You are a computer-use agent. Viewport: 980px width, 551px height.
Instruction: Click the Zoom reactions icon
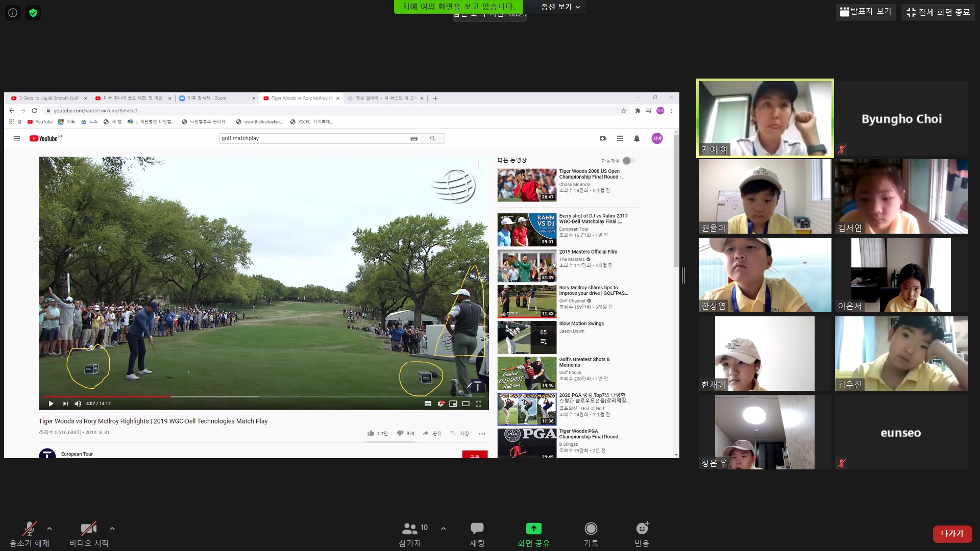(x=642, y=529)
